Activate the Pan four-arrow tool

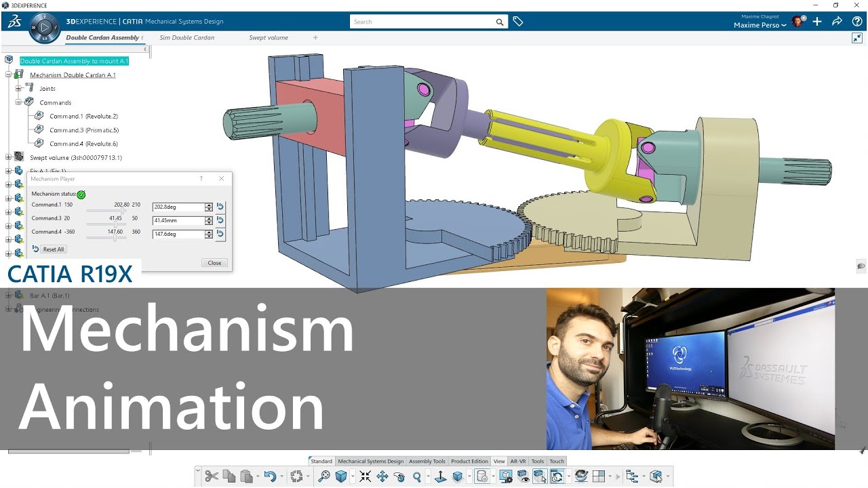tap(382, 476)
